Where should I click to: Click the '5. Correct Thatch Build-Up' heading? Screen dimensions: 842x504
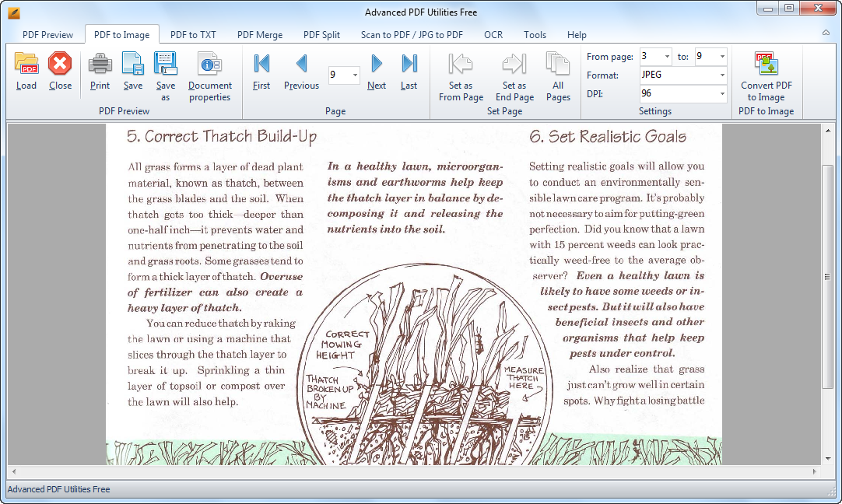222,136
